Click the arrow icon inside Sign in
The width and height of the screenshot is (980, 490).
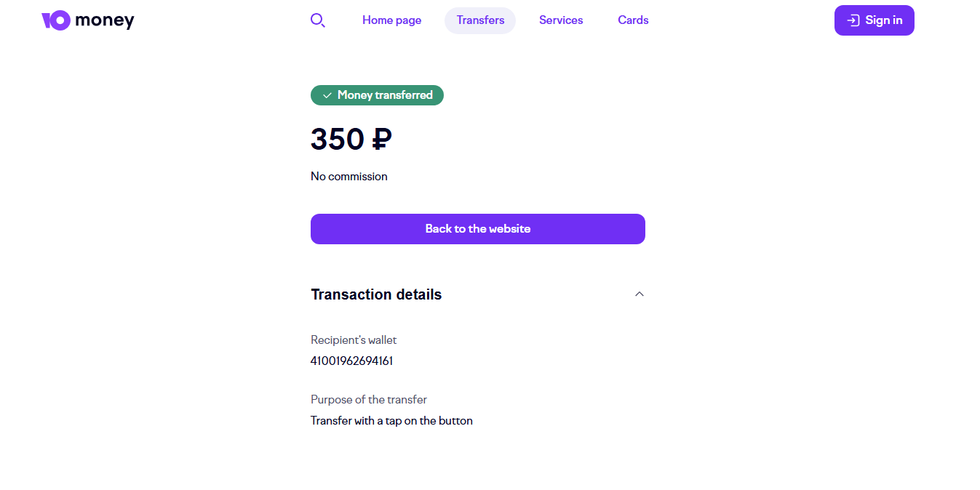point(853,20)
